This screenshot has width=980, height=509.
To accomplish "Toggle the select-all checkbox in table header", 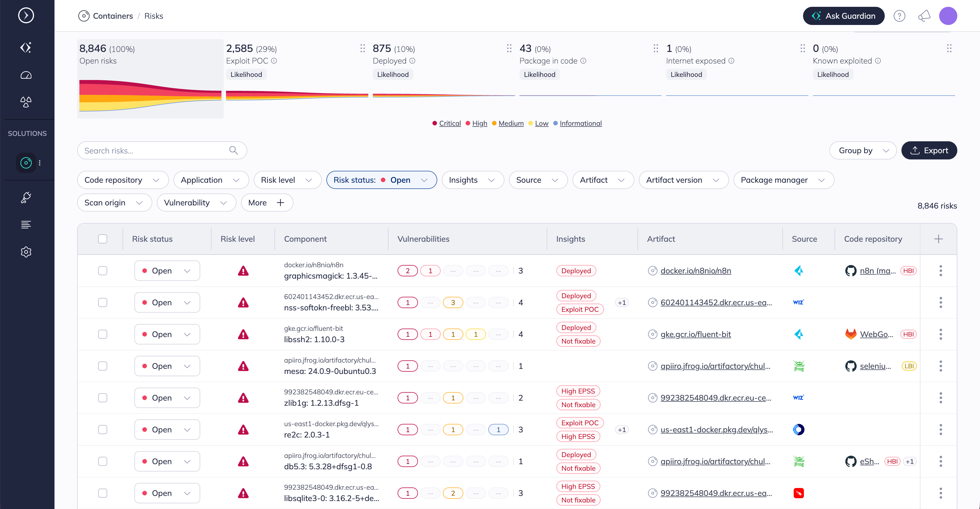I will click(103, 239).
